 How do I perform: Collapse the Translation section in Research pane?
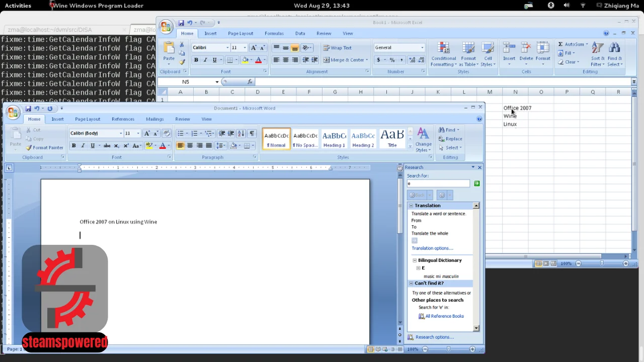(411, 206)
